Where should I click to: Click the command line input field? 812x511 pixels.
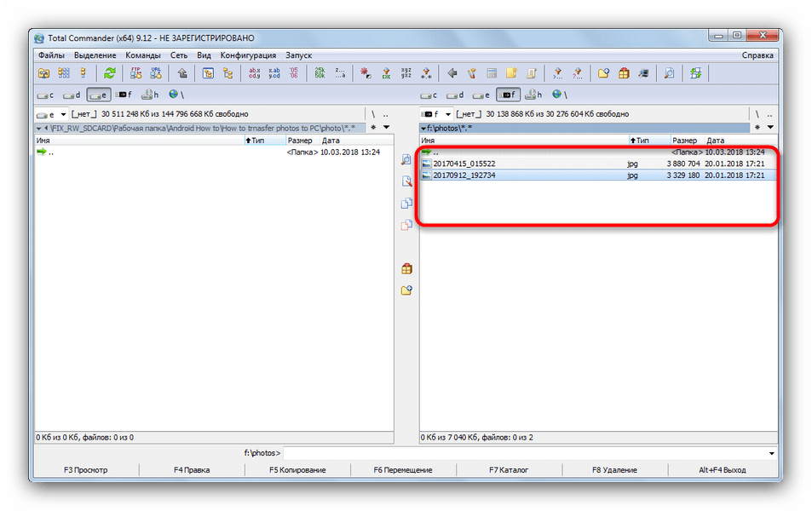pos(525,454)
